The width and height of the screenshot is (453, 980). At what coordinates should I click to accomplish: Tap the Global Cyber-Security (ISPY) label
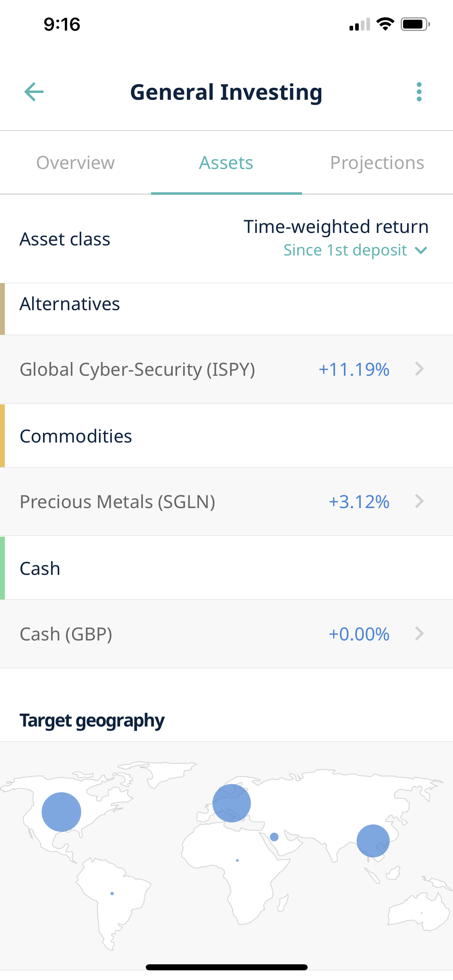tap(137, 369)
